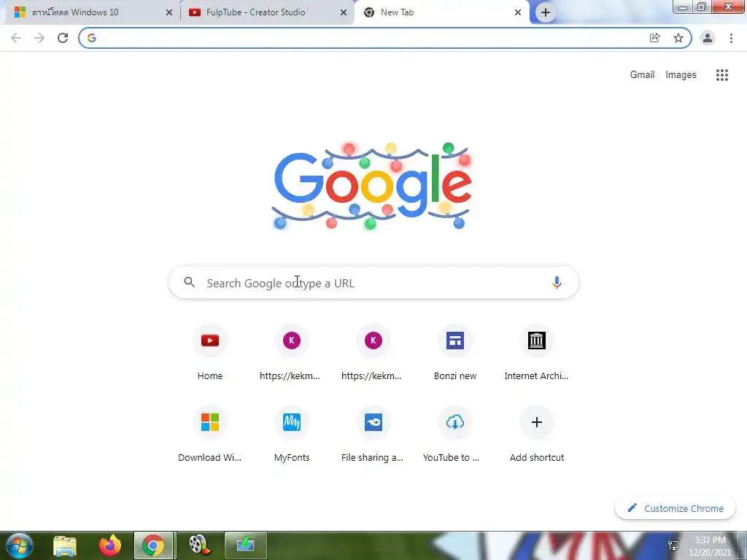Close the New Tab tab

point(518,12)
